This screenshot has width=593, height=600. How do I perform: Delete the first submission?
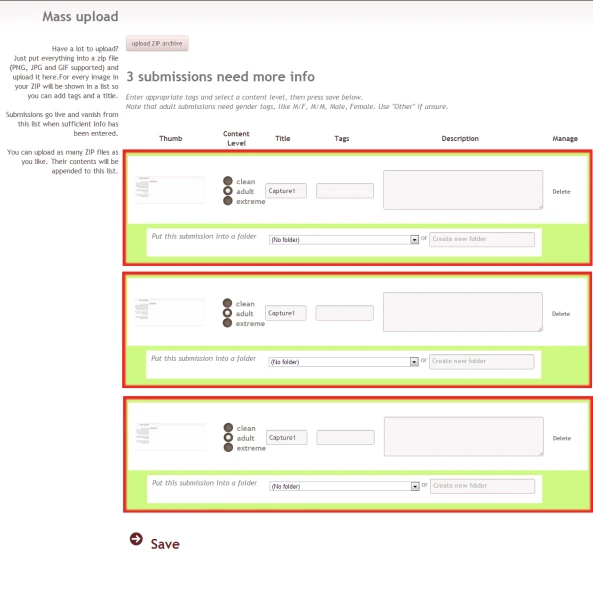[561, 191]
